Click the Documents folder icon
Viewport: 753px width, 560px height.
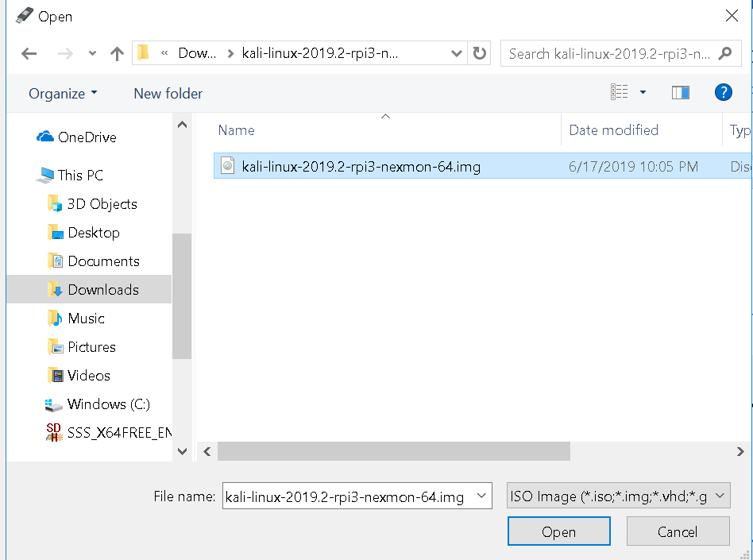55,261
